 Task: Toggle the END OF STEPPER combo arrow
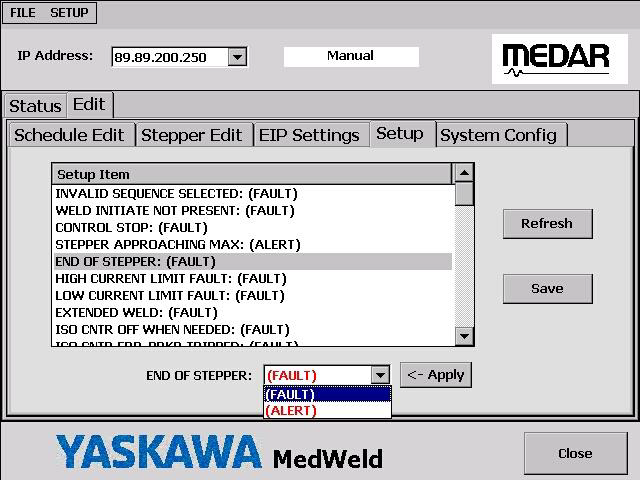(380, 375)
